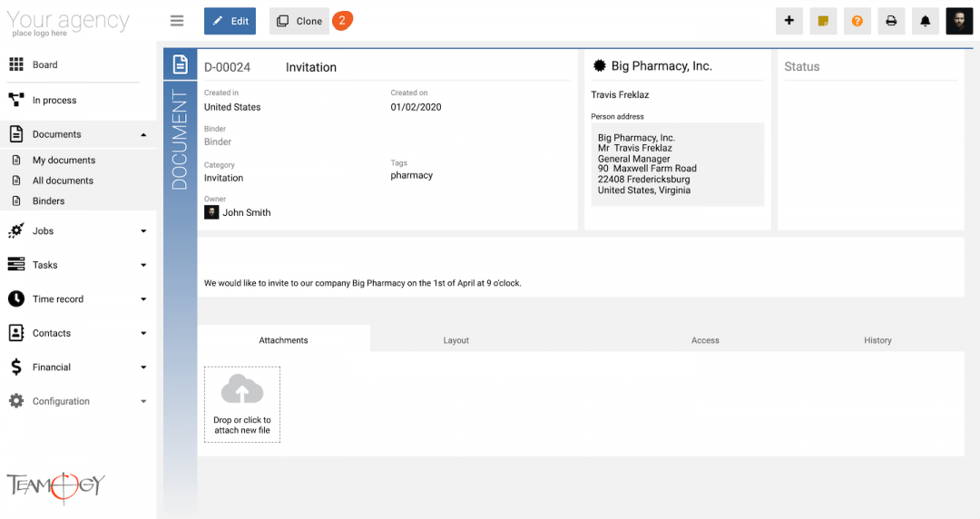This screenshot has width=980, height=519.
Task: Open notifications bell icon
Action: [x=926, y=21]
